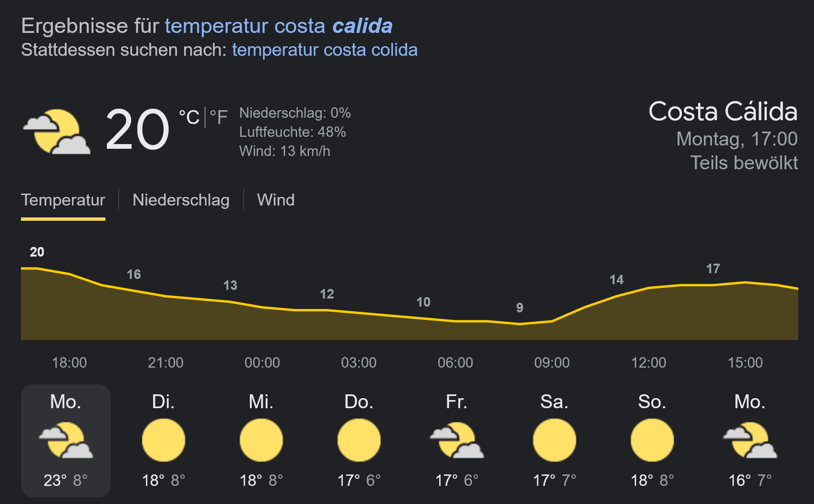This screenshot has width=814, height=504.
Task: Switch units to °F
Action: (219, 117)
